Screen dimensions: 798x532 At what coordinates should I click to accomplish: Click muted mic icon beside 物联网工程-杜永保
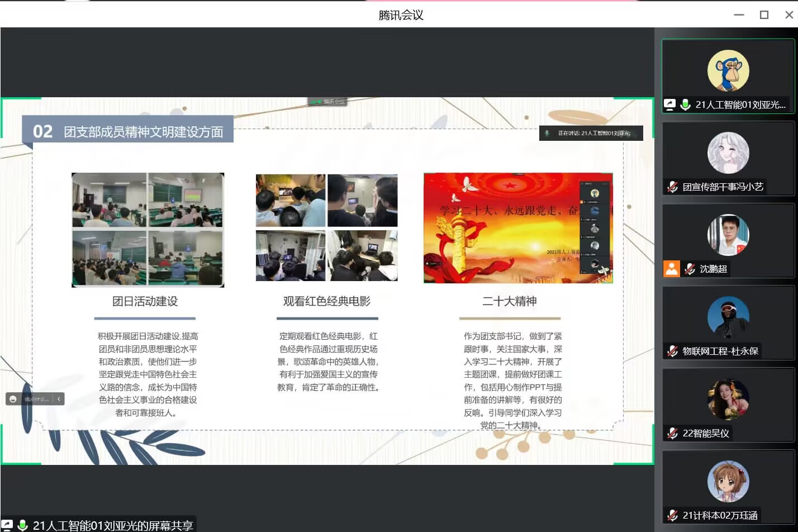coord(673,351)
